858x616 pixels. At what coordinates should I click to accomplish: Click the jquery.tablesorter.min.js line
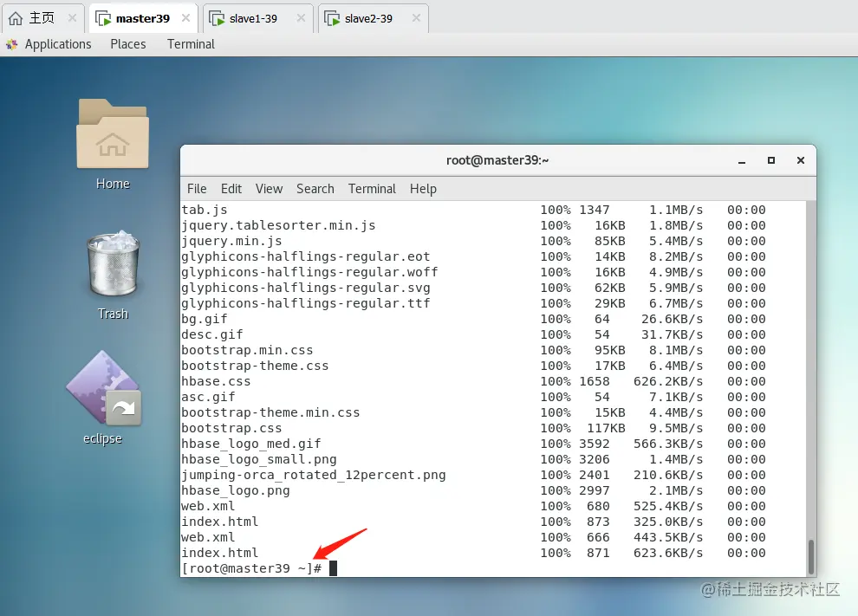point(473,225)
